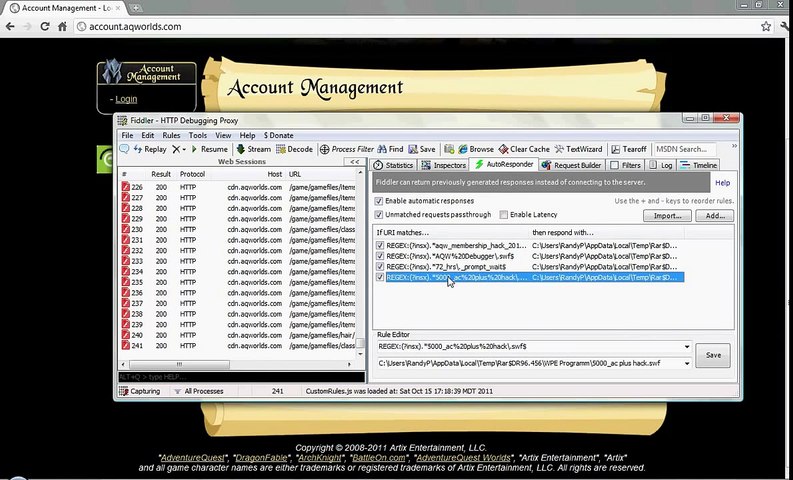Click the Login link on Account Management page
Viewport: 793px width, 480px height.
click(x=126, y=99)
